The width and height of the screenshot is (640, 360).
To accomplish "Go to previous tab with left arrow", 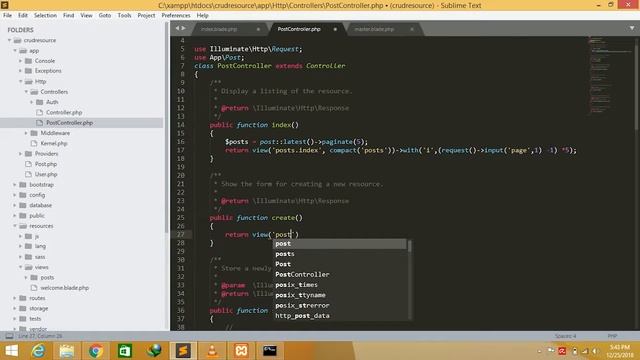I will click(x=178, y=28).
